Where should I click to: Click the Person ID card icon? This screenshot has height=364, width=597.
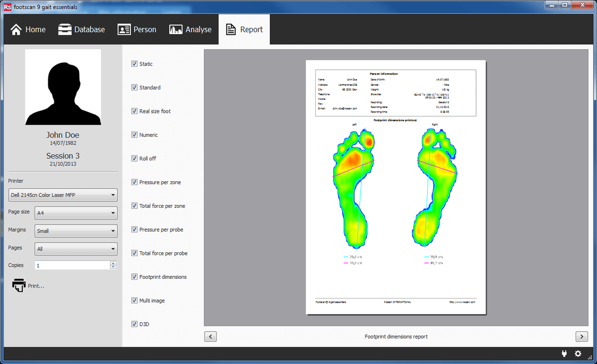point(124,29)
